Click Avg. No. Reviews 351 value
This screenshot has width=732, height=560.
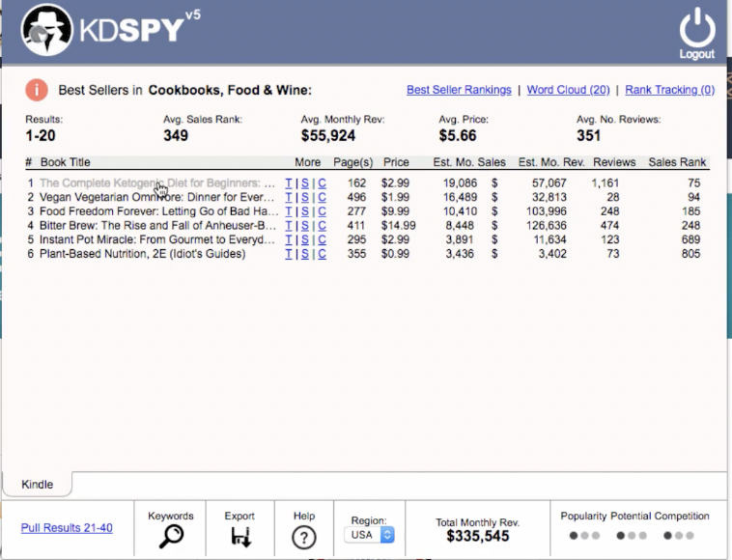tap(589, 135)
